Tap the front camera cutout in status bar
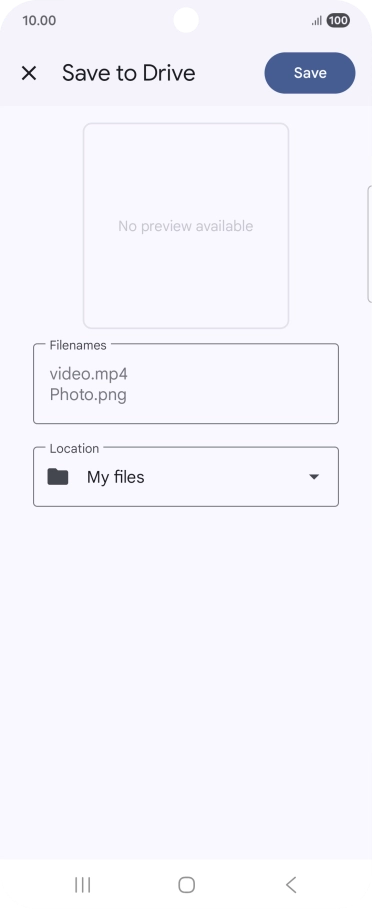The width and height of the screenshot is (372, 909). pyautogui.click(x=186, y=20)
